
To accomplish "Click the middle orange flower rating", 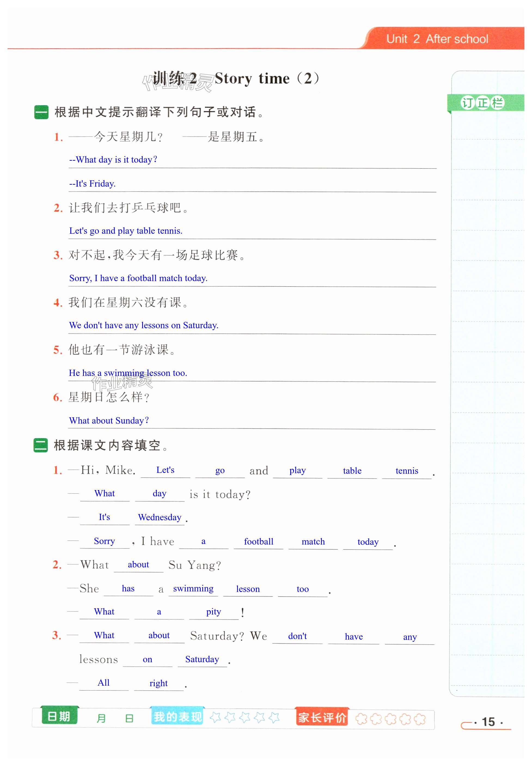I will pos(391,719).
